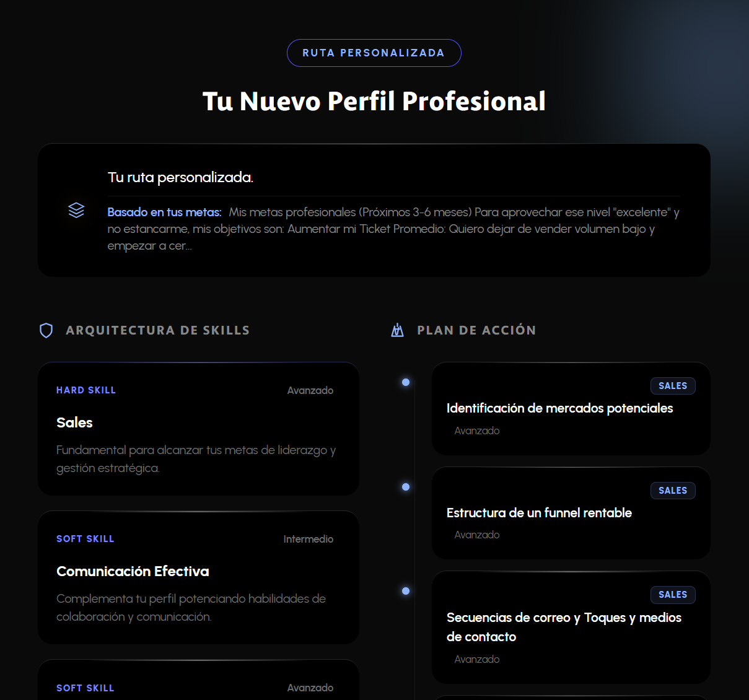The height and width of the screenshot is (700, 749).
Task: Click the Tu ruta personalizada heading
Action: click(x=180, y=177)
